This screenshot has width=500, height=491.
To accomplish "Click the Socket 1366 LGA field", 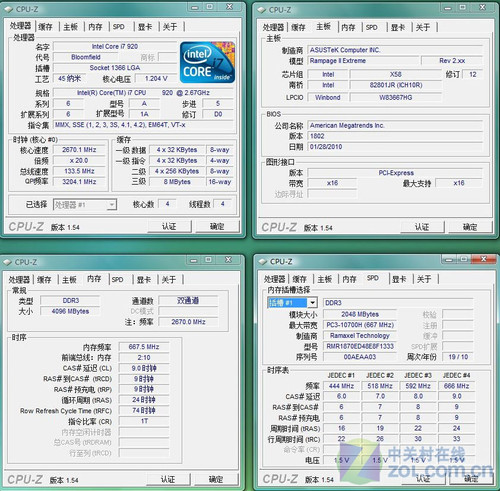I will coord(115,68).
